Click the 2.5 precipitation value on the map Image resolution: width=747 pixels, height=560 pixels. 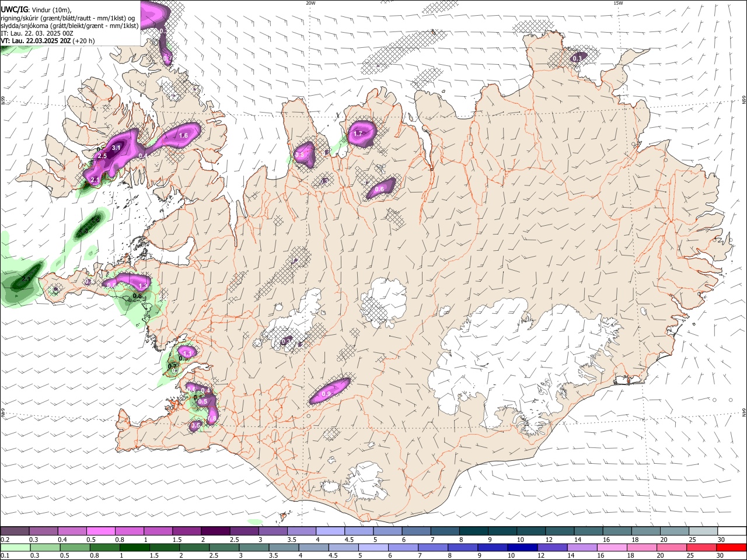pos(102,156)
